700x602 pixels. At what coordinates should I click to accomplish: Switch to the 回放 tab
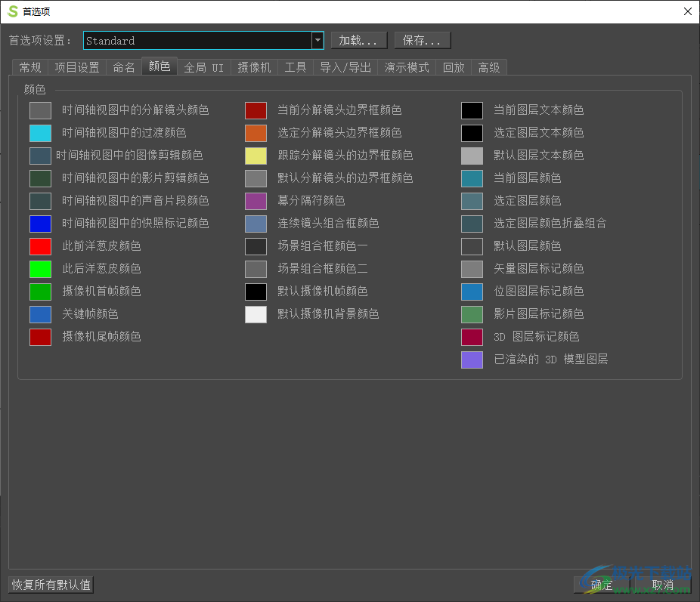[x=454, y=67]
